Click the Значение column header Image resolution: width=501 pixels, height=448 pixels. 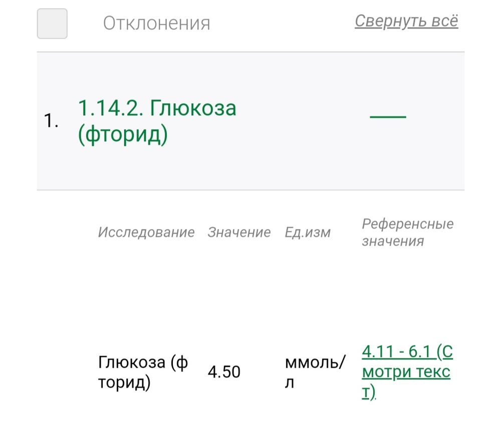[239, 232]
